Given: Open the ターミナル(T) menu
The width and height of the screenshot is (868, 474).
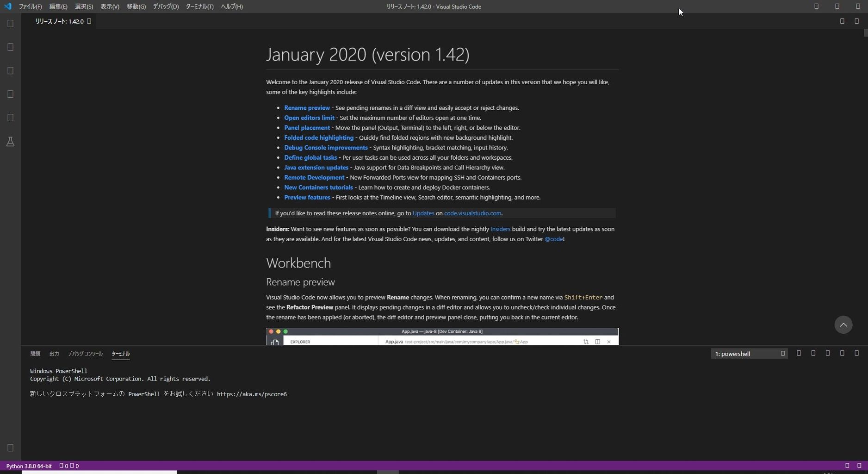Looking at the screenshot, I should click(199, 6).
